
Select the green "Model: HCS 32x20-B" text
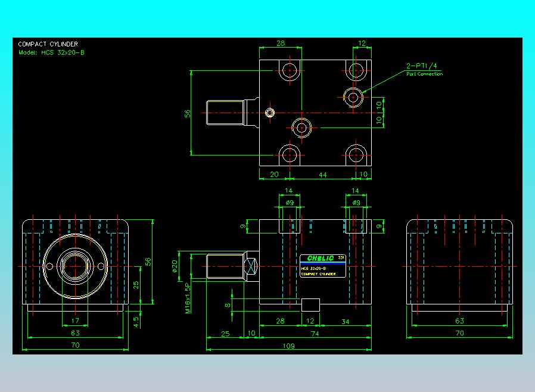tap(51, 52)
